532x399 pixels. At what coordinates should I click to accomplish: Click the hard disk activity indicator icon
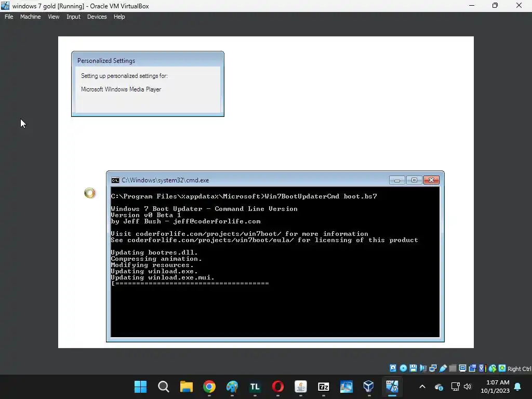[x=393, y=368]
